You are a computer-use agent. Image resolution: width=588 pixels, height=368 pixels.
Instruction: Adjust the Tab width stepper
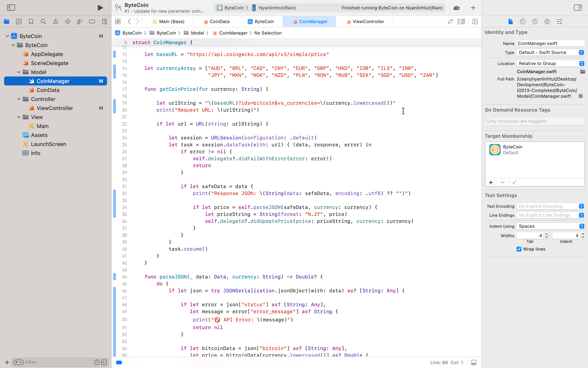pyautogui.click(x=546, y=235)
